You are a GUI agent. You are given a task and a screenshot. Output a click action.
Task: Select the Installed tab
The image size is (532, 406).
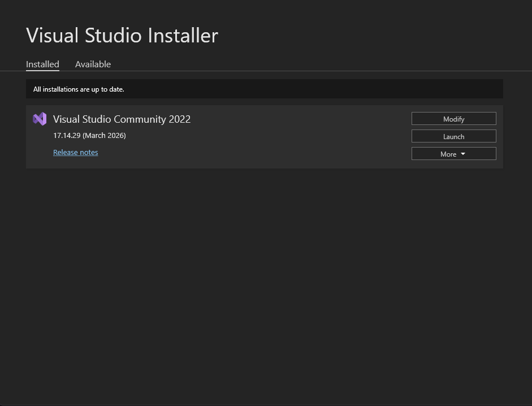42,64
